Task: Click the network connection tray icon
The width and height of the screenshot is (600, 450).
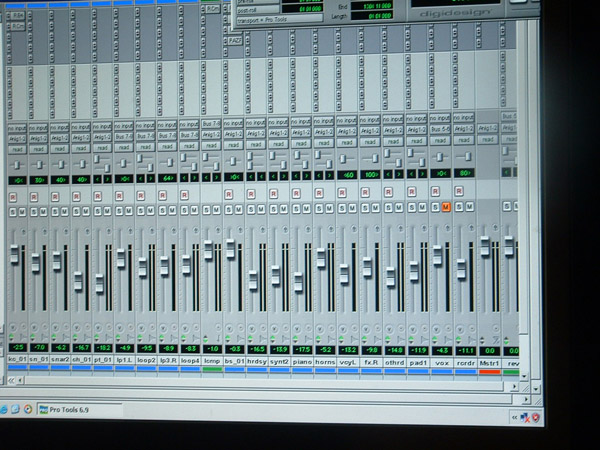Action: click(x=525, y=417)
